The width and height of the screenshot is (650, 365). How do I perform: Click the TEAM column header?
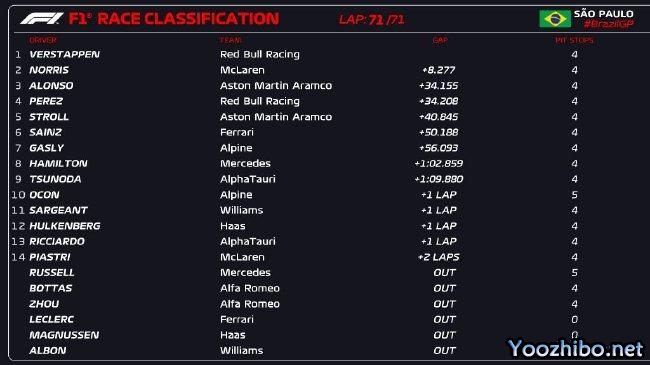pos(231,40)
